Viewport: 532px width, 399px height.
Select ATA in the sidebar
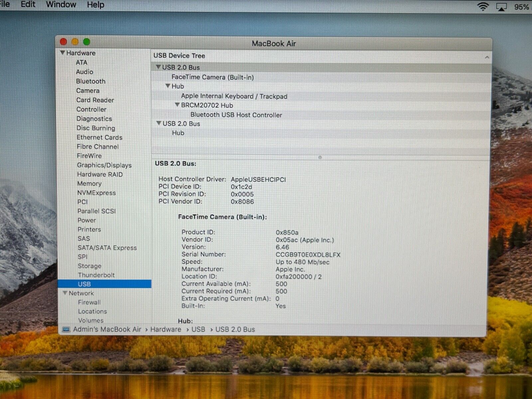point(81,63)
